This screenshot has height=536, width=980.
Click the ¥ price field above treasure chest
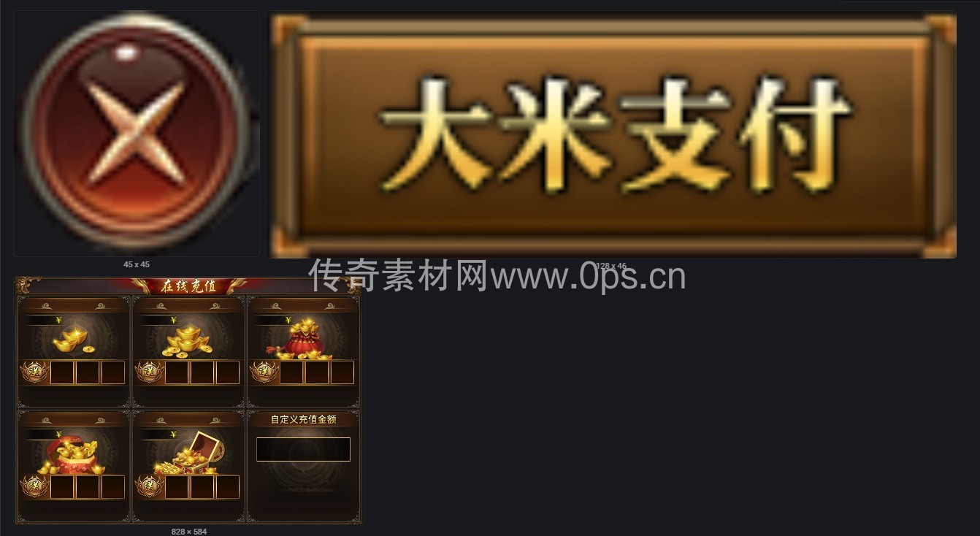[x=158, y=434]
